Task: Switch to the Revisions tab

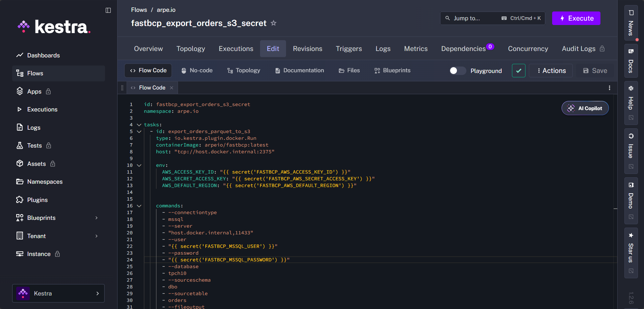Action: (x=307, y=48)
